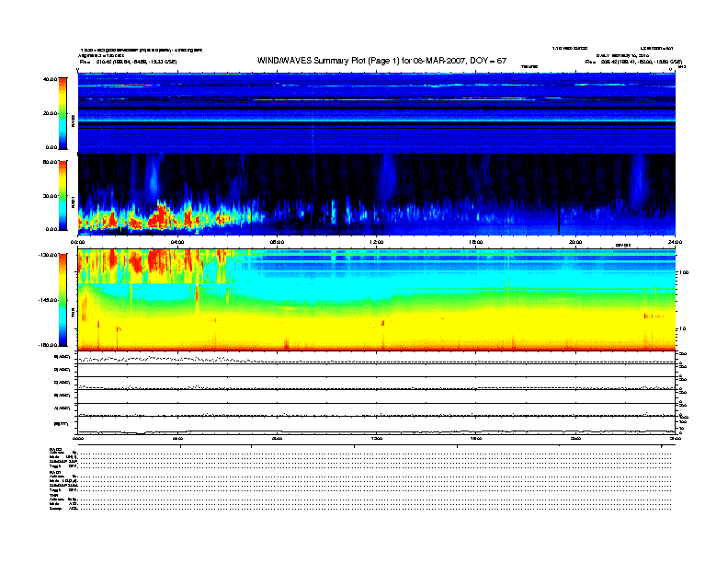Click the 20.00 value on RAD2 scale
This screenshot has height=563, width=728.
tap(50, 113)
